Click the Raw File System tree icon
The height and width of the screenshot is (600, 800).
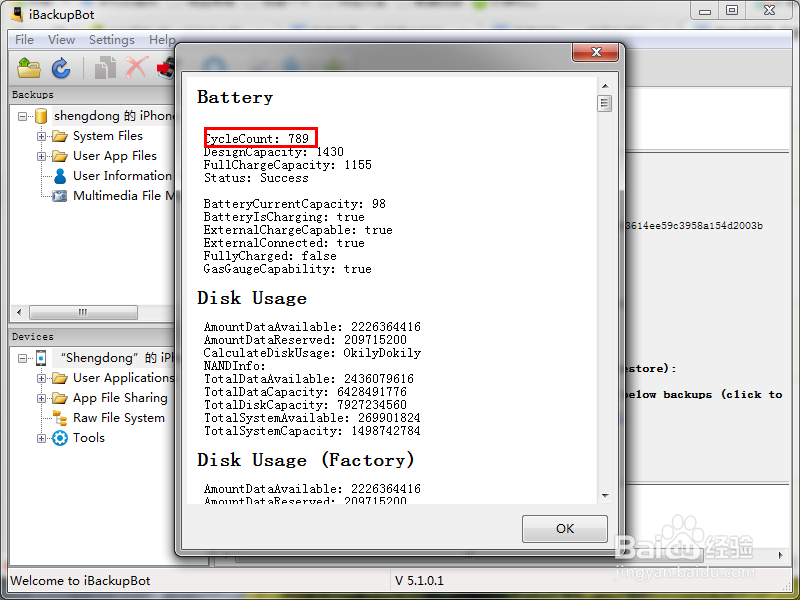pyautogui.click(x=60, y=418)
